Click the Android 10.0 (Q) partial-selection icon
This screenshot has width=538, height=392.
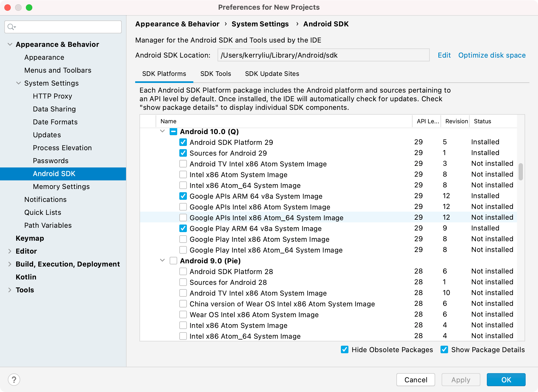pos(173,132)
